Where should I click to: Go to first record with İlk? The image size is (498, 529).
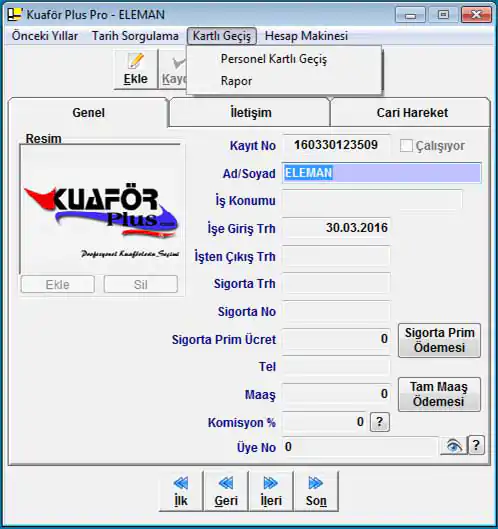(x=181, y=491)
